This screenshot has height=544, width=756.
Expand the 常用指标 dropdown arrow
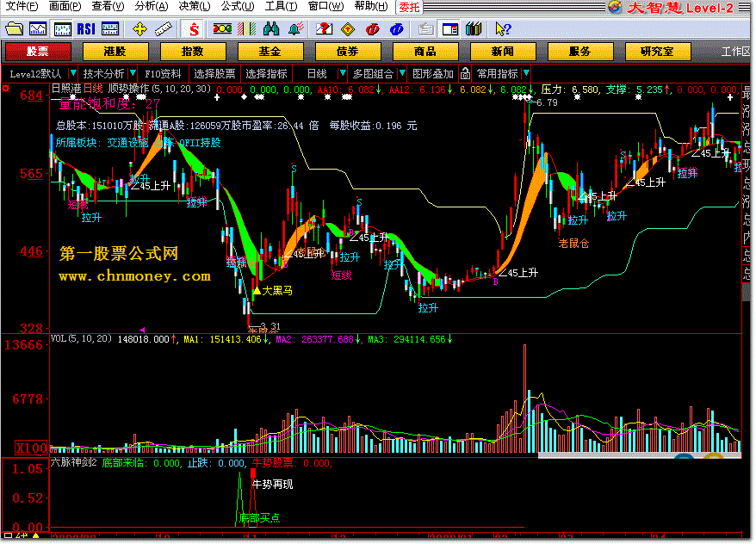(526, 74)
